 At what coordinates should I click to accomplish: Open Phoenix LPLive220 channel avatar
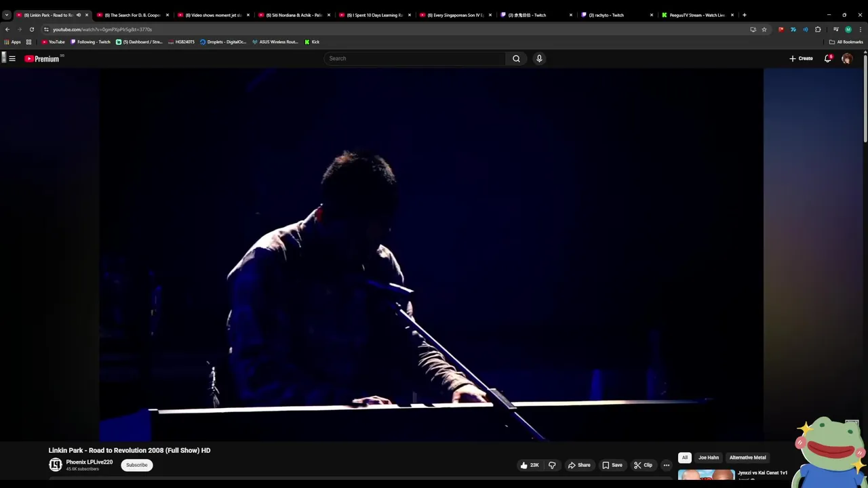pos(56,464)
